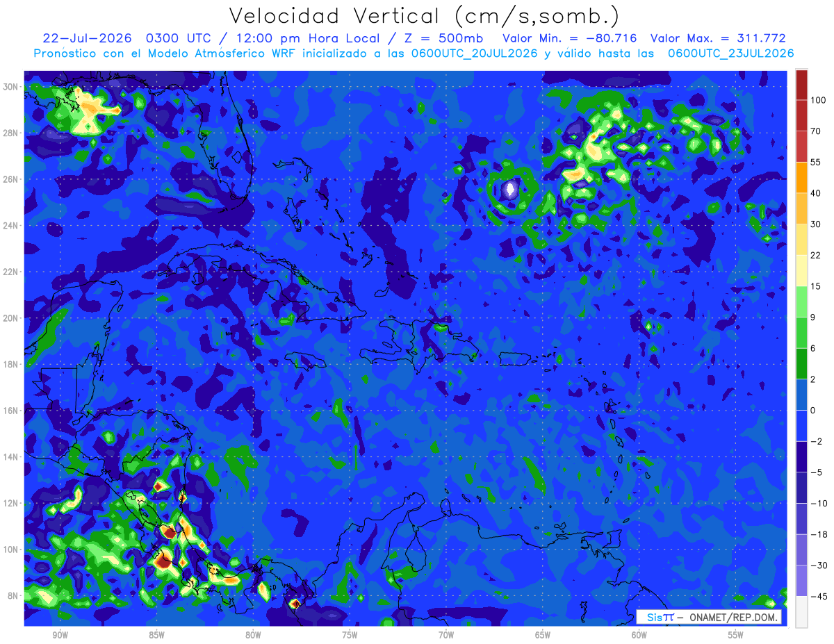Select the lavender swatch between -45 and -30
The height and width of the screenshot is (644, 834).
click(801, 581)
